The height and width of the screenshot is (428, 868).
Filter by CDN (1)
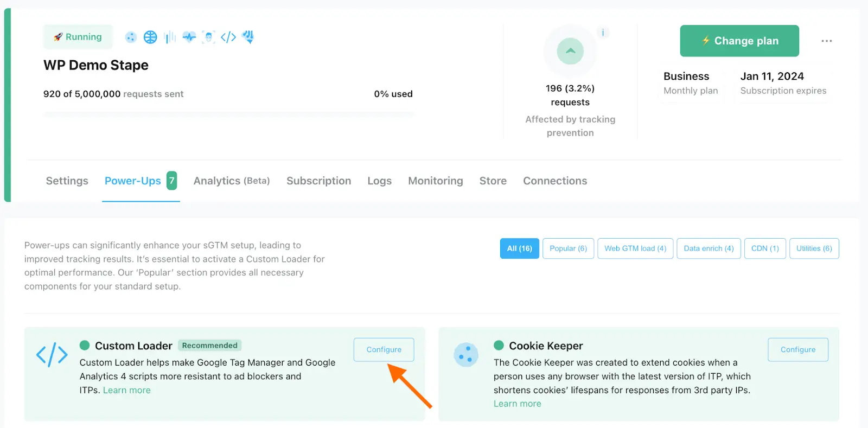pos(765,248)
